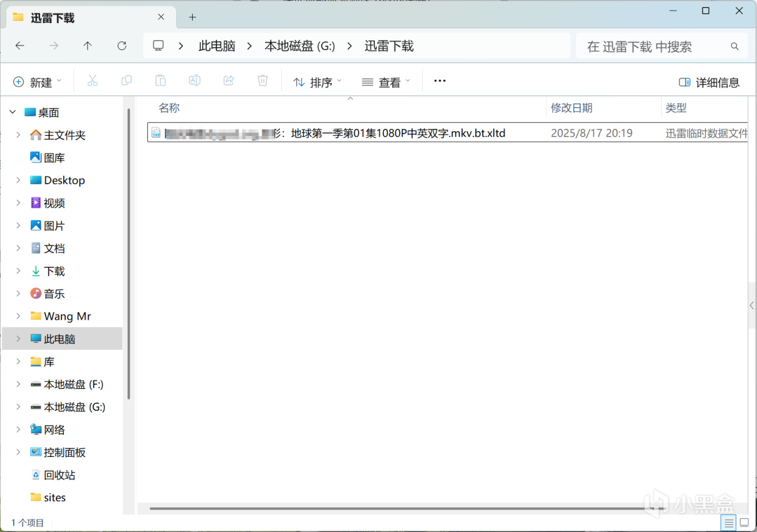Expand the 主文件夹 tree node
Screen dimensions: 757x532
click(18, 135)
